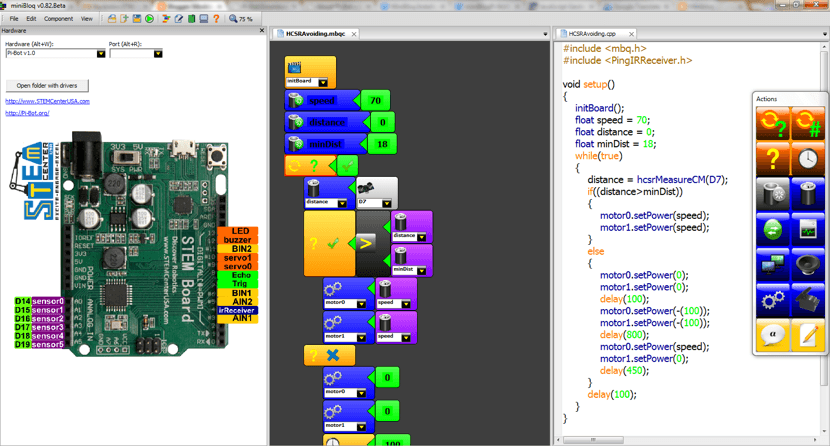Click the pencil code-edit action block
The height and width of the screenshot is (446, 830).
click(808, 334)
